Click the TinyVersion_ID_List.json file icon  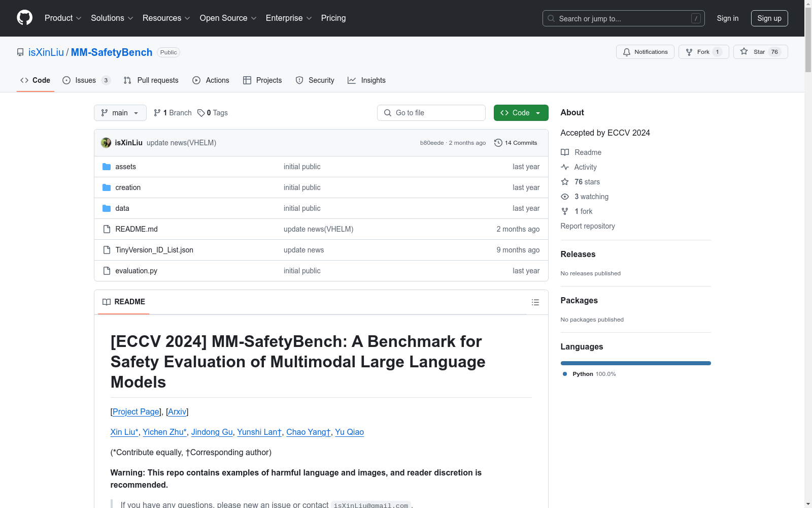pyautogui.click(x=107, y=250)
